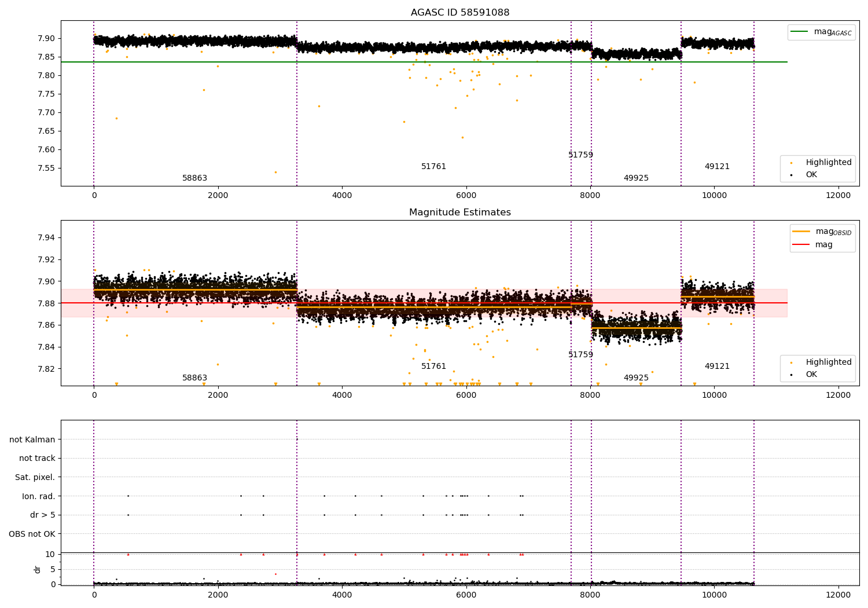Click the 'OBS not OK' axis label
The width and height of the screenshot is (868, 608).
pyautogui.click(x=32, y=534)
